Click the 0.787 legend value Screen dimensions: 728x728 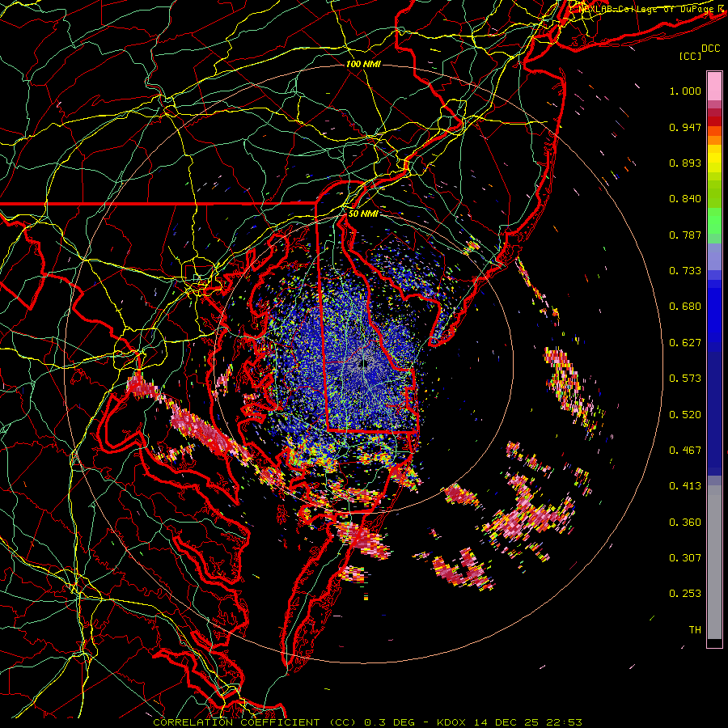(x=685, y=235)
